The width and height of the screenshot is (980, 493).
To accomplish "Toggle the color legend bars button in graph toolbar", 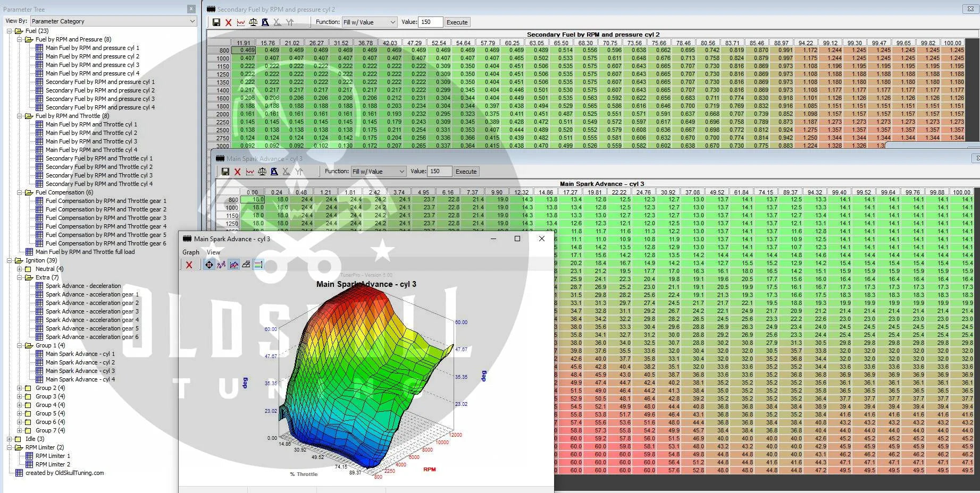I will pos(258,265).
